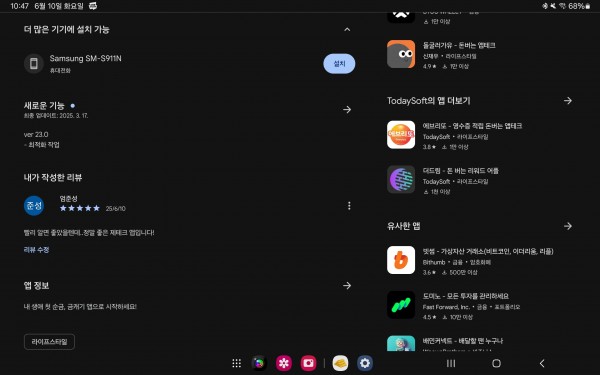Open the Fast Forward finance app icon
Screen dimensions: 600x375
pyautogui.click(x=401, y=305)
